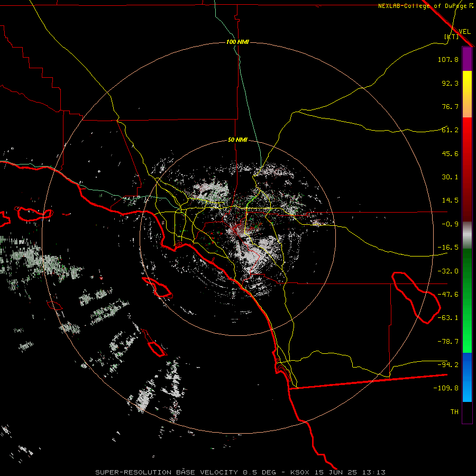Click the blue segment of the color bar
This screenshot has width=476, height=476.
pos(467,377)
